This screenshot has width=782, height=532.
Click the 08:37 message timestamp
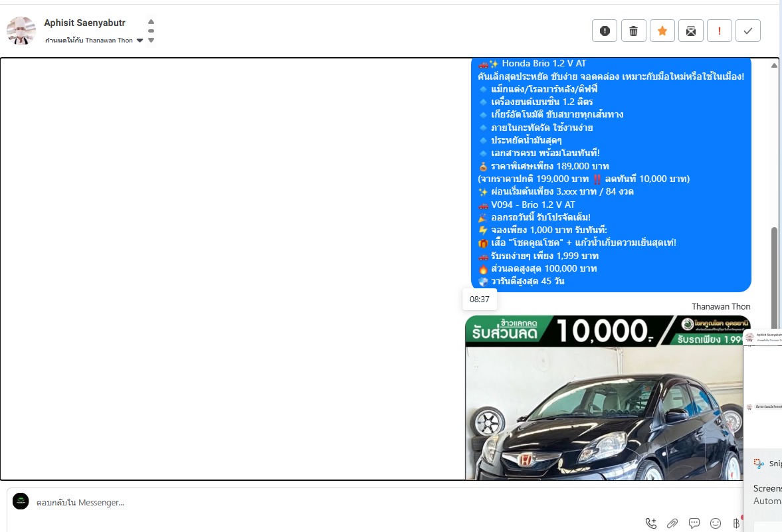pyautogui.click(x=479, y=300)
